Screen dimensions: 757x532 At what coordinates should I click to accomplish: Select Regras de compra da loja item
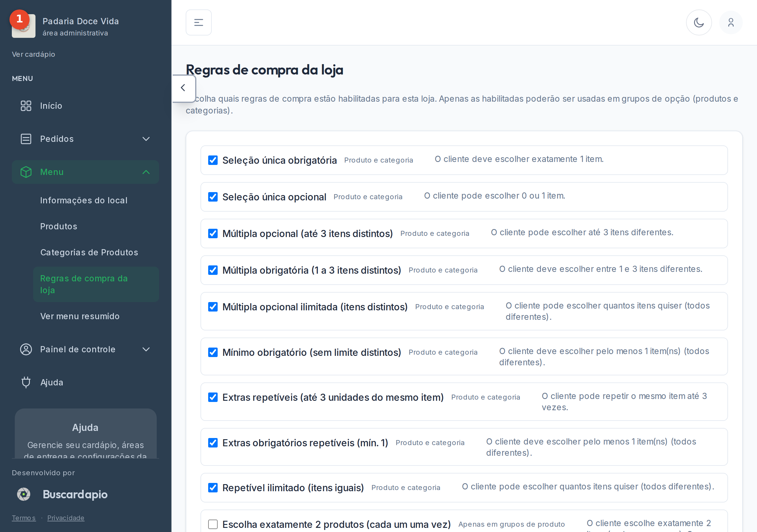tap(96, 284)
